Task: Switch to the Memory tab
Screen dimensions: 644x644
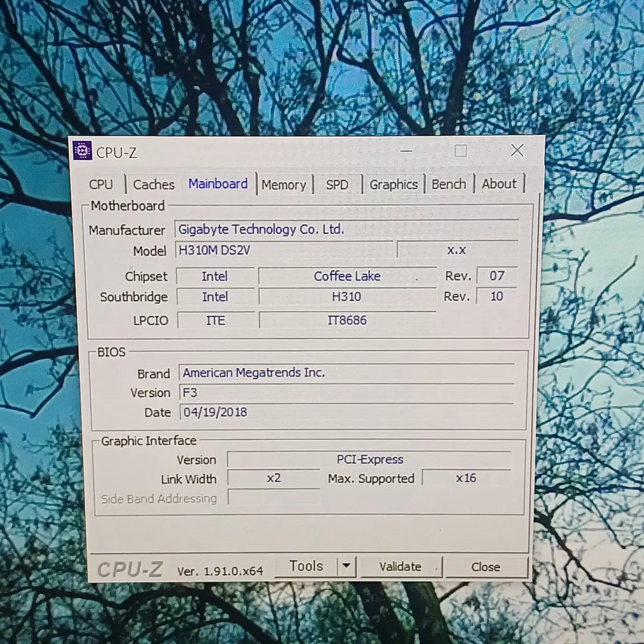Action: click(x=284, y=185)
